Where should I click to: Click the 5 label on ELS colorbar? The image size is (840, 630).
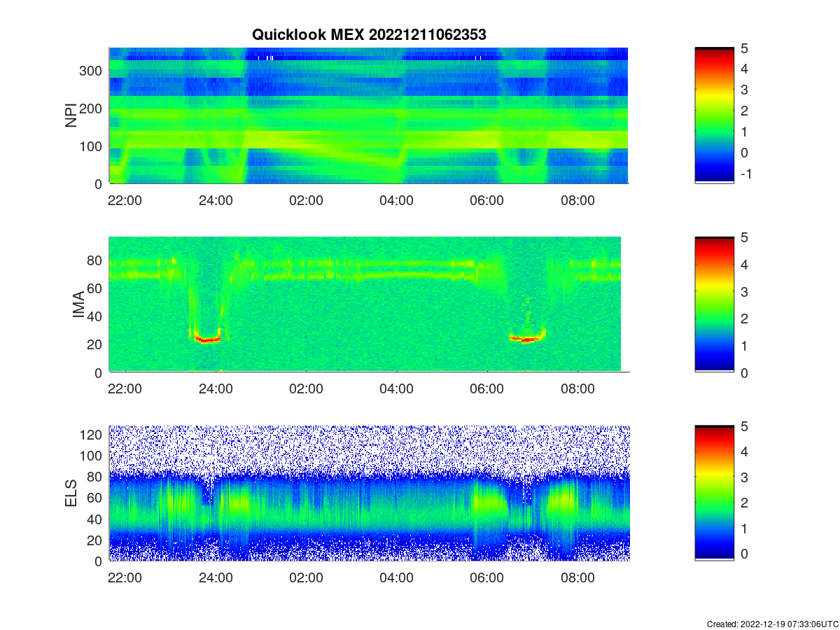745,426
